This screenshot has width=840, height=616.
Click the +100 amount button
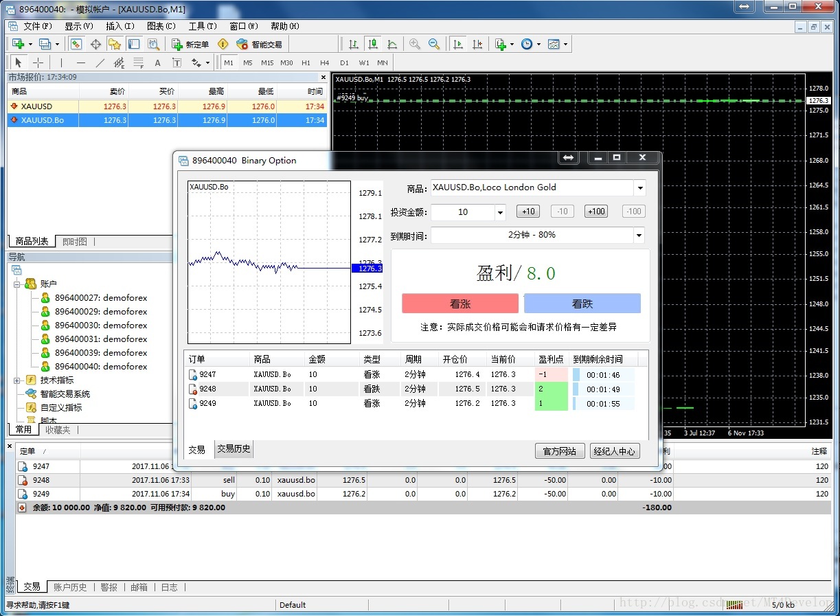[x=596, y=212]
